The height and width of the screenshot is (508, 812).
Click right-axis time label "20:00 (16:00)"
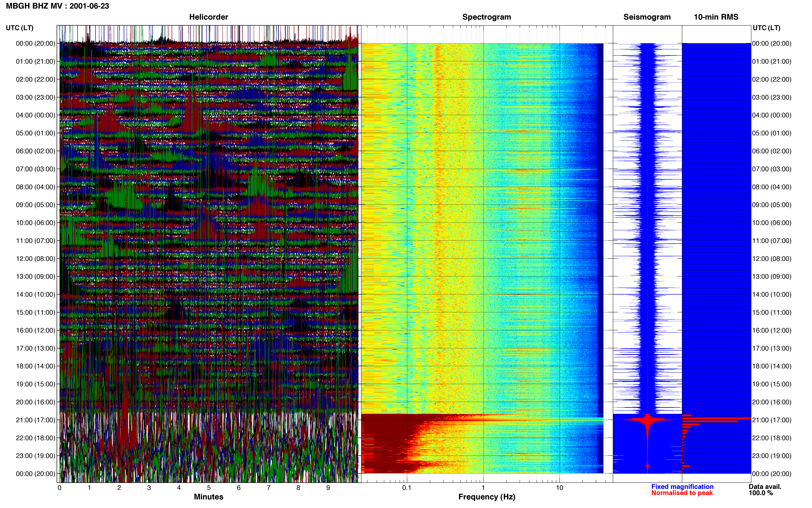[x=772, y=402]
